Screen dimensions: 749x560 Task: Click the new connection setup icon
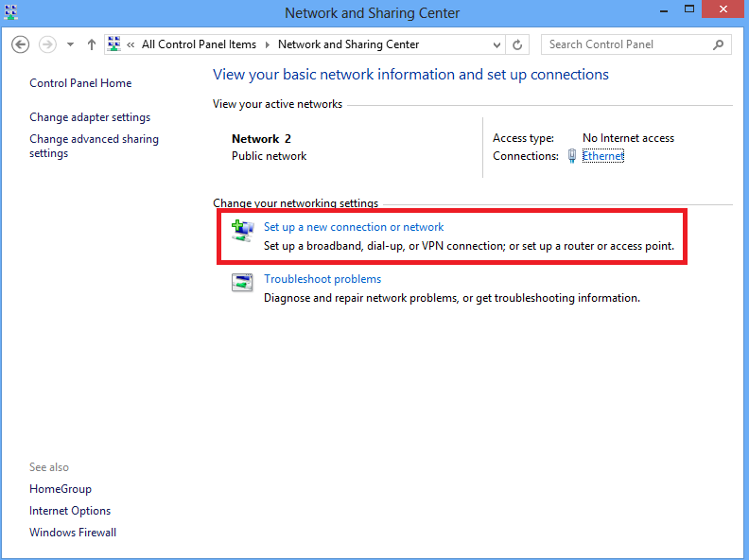click(243, 228)
